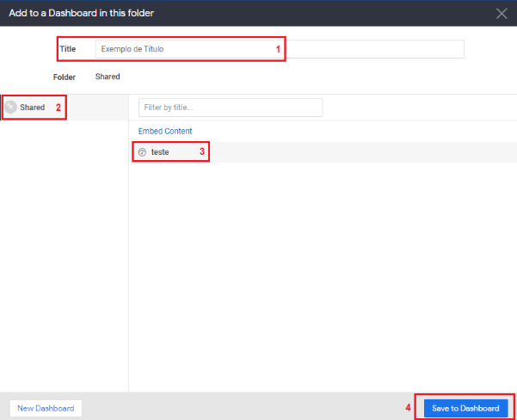517x420 pixels.
Task: Click Save to Dashboard button
Action: [x=465, y=409]
